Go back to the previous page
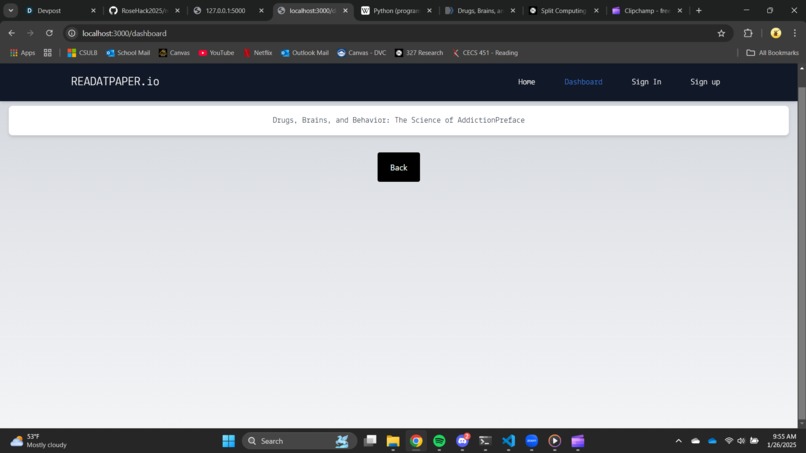806x453 pixels. click(x=11, y=33)
